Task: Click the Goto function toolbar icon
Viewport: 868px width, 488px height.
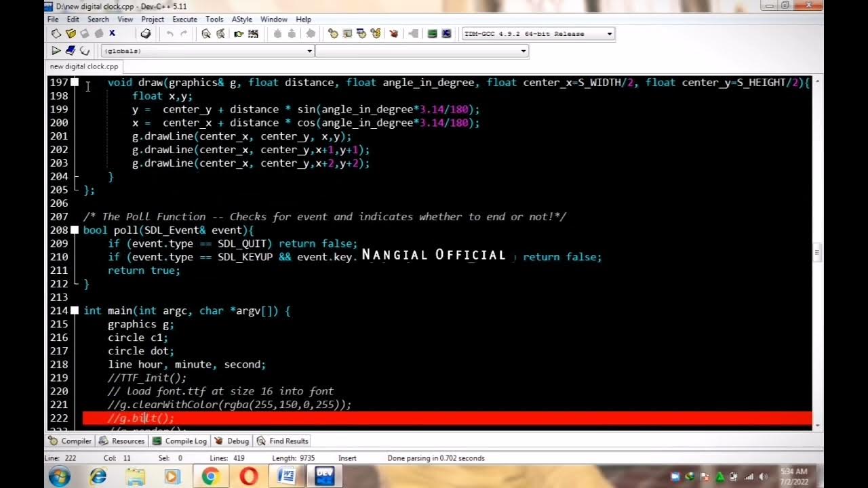Action: tap(238, 33)
